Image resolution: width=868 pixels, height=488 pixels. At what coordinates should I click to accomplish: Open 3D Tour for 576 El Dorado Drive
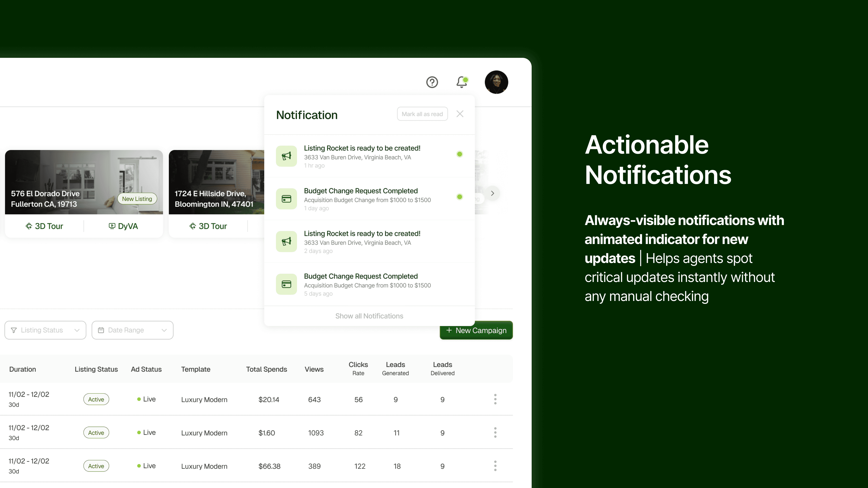[x=45, y=226]
